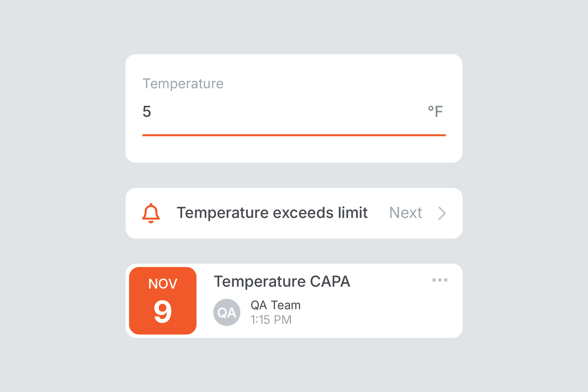This screenshot has width=588, height=392.
Task: Click the large 9 day number
Action: coord(163,311)
